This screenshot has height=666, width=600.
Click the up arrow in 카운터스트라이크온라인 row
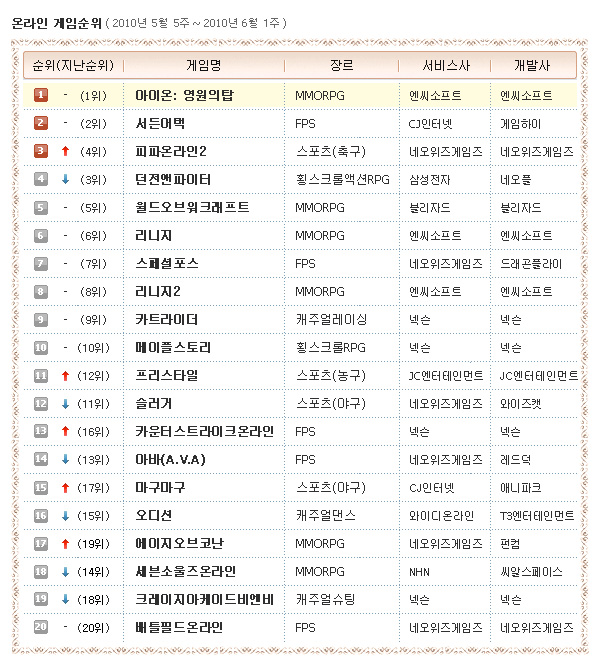(65, 431)
